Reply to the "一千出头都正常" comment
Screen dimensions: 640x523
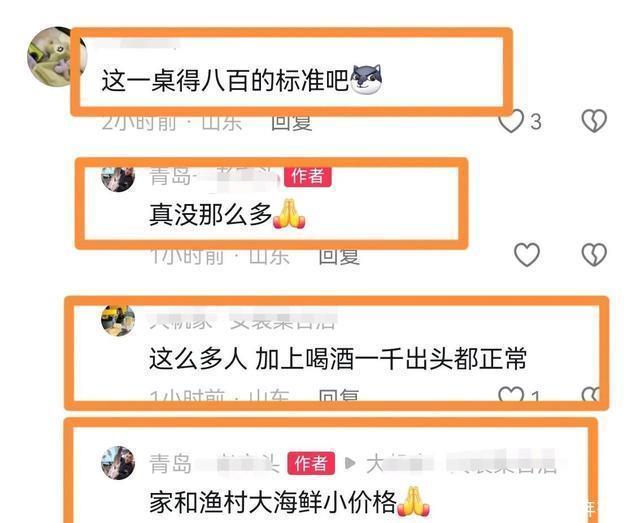(x=339, y=394)
